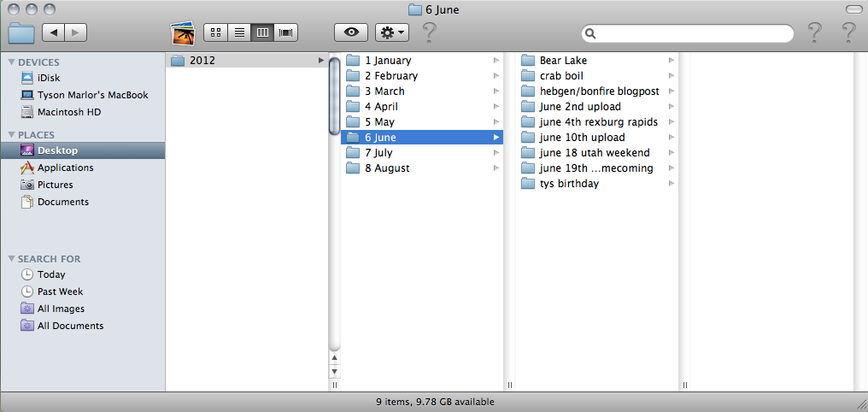This screenshot has height=412, width=868.
Task: Click the scrollbar up arrow in first column
Action: (x=334, y=358)
